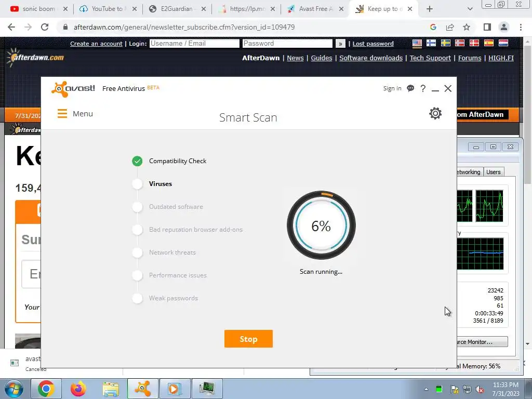Open a new Chrome tab
Viewport: 532px width, 399px height.
(430, 9)
